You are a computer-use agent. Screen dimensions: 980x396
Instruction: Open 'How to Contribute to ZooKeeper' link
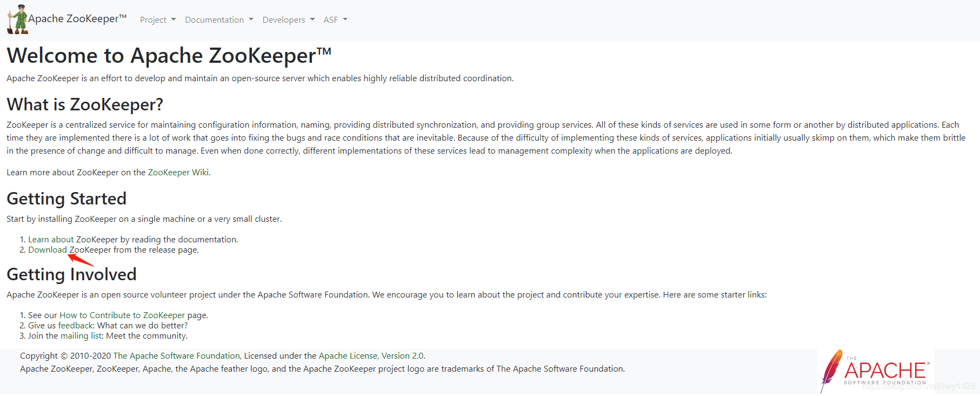(122, 315)
